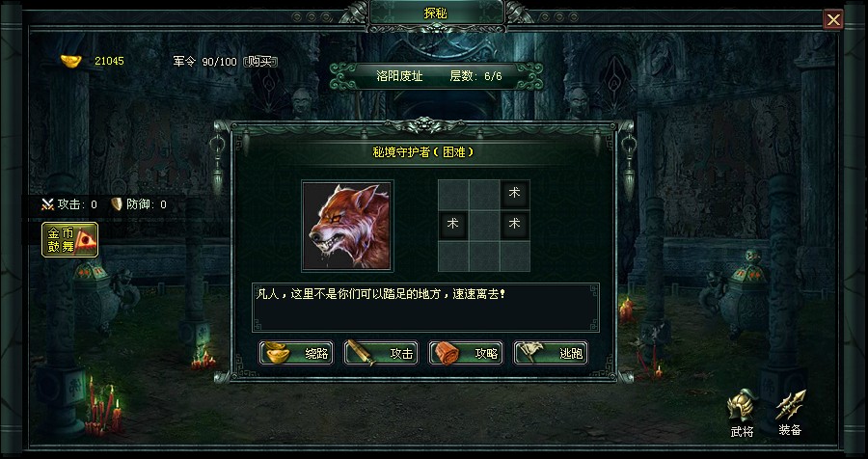Choose the 逃跑 flee flag button
The height and width of the screenshot is (459, 868).
tap(551, 353)
